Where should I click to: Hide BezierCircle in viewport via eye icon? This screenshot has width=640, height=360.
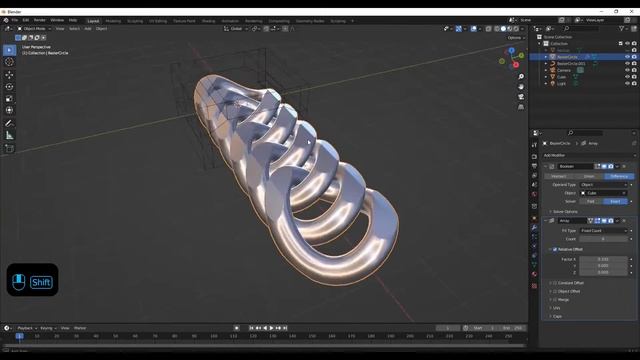627,57
